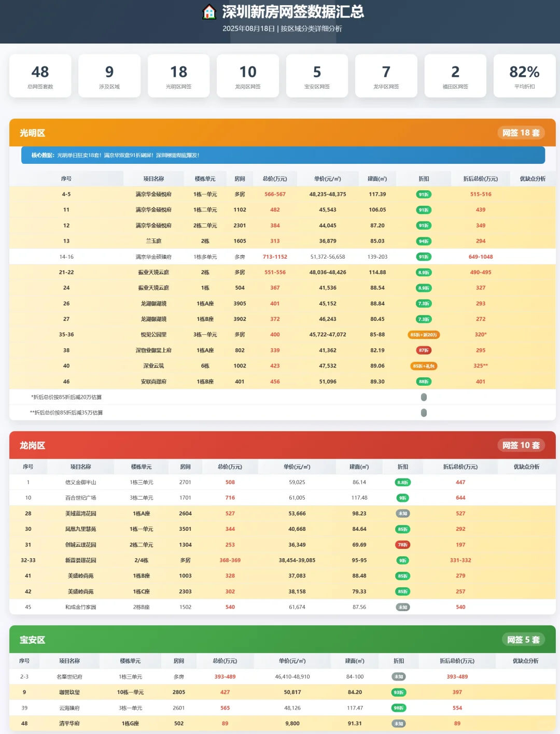Select unit price 61,674
The height and width of the screenshot is (734, 560).
[297, 607]
